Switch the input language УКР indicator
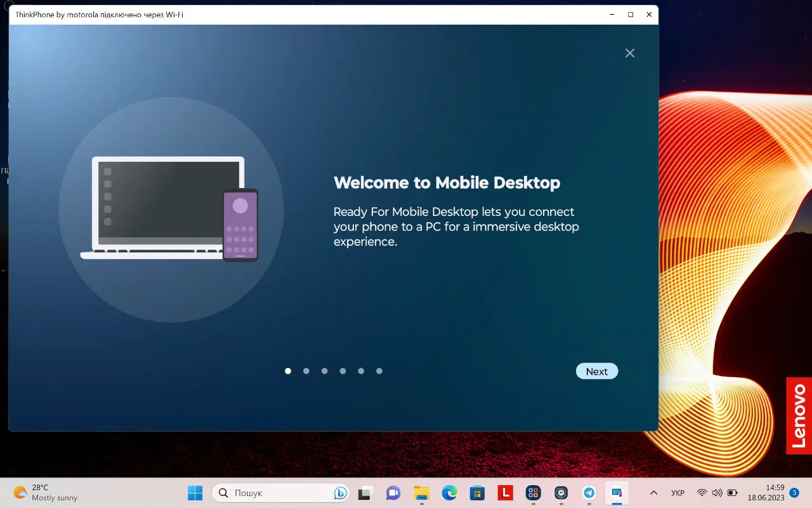 pos(678,493)
